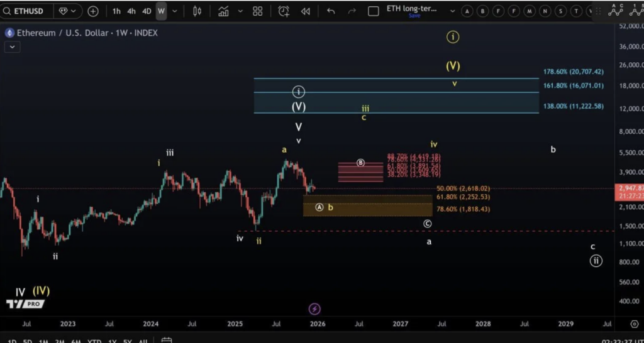Open the indicator templates grid icon
This screenshot has height=343, width=644.
[257, 11]
